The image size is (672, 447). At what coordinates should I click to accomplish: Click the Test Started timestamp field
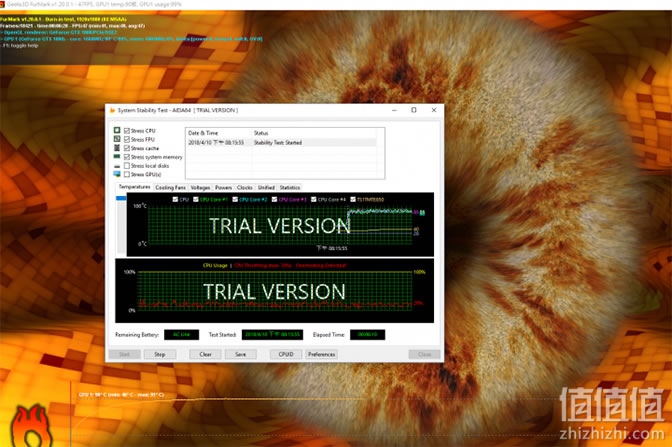tap(272, 334)
